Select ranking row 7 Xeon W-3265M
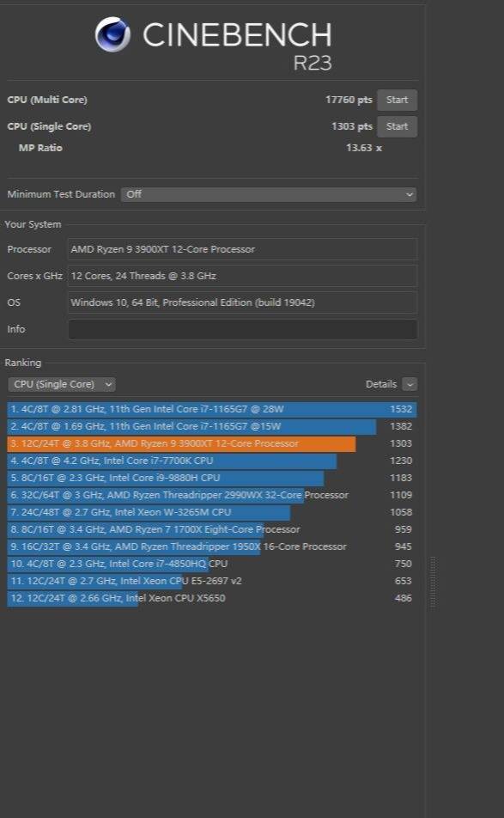Viewport: 504px width, 818px height. [x=212, y=512]
